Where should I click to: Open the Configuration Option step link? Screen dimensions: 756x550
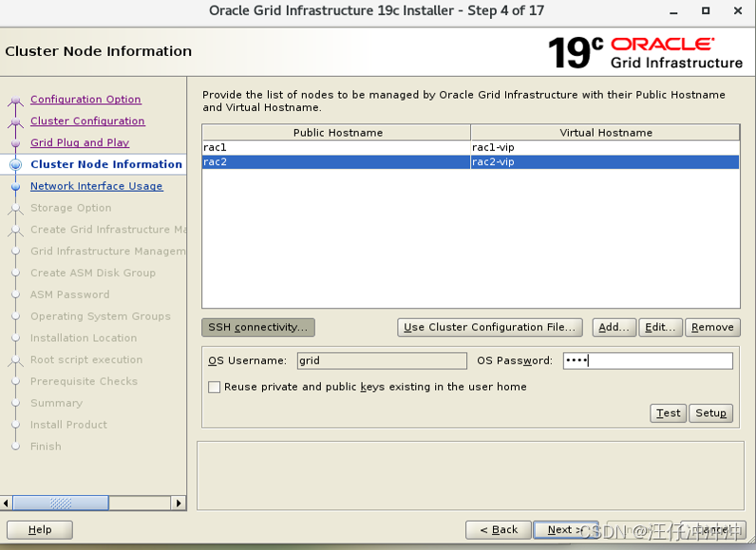point(85,100)
